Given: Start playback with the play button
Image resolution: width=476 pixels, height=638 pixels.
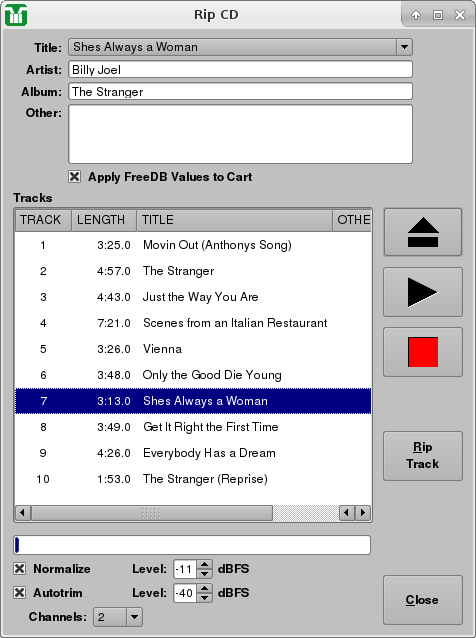Looking at the screenshot, I should (x=423, y=292).
